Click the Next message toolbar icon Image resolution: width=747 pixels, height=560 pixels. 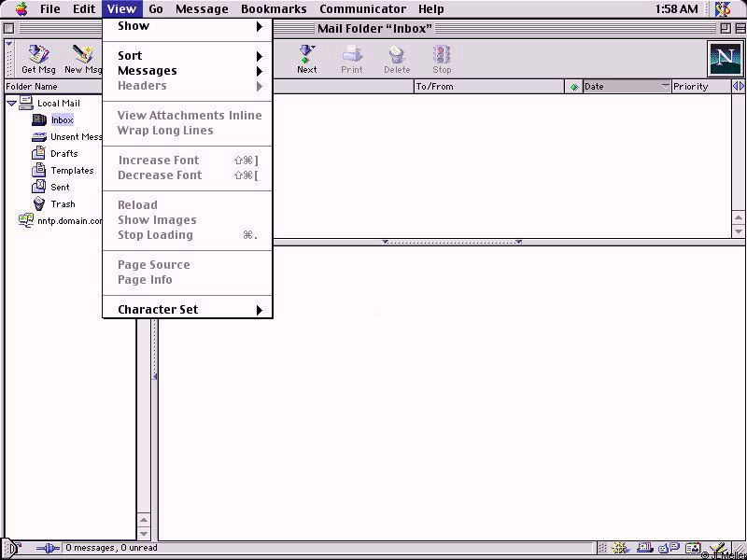(306, 58)
